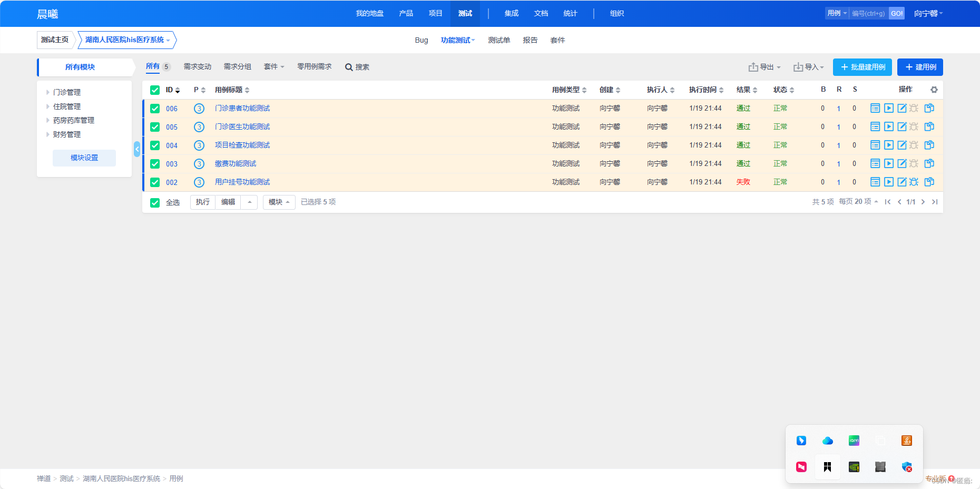
Task: Copy case 002 via the duplicate icon
Action: pos(929,182)
